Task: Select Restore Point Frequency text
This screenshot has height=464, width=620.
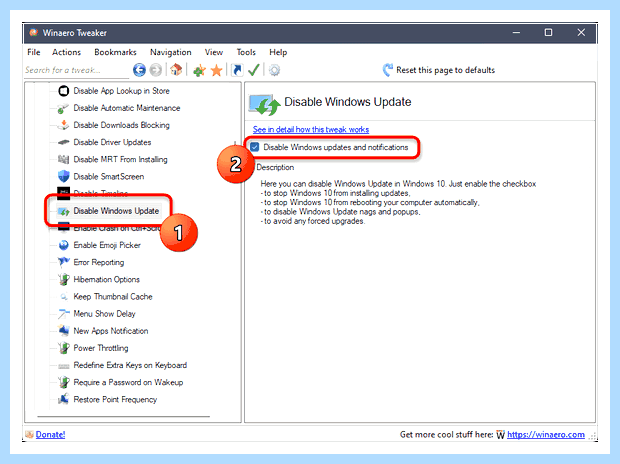Action: [x=115, y=400]
